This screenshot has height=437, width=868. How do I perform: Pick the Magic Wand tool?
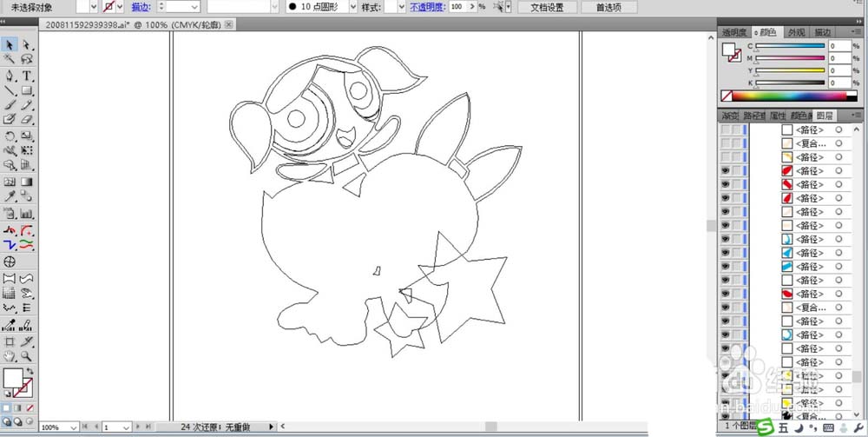tap(10, 59)
